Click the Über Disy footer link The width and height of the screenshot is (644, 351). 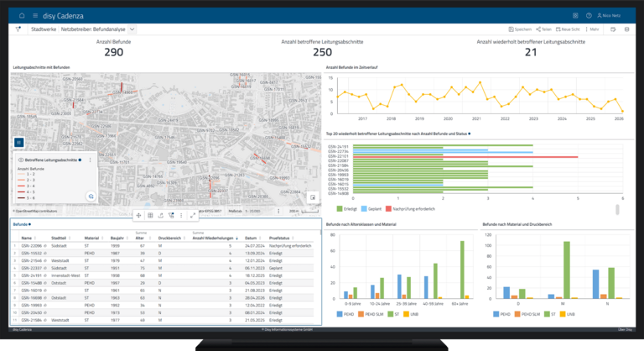[x=625, y=330]
